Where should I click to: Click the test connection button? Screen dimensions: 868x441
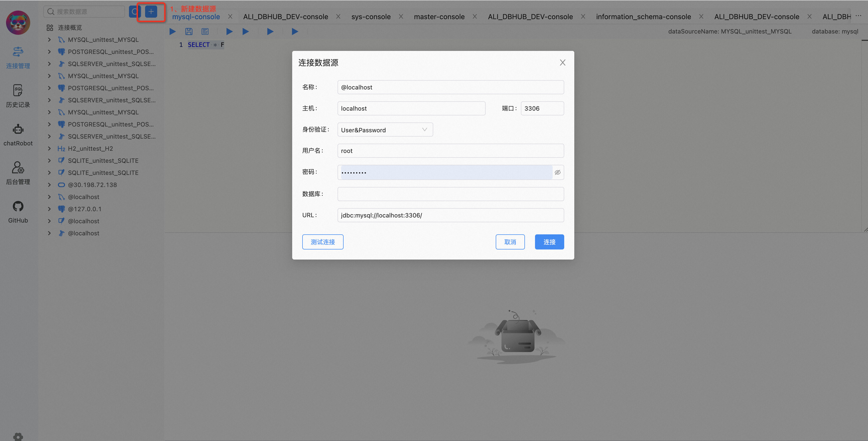tap(323, 242)
